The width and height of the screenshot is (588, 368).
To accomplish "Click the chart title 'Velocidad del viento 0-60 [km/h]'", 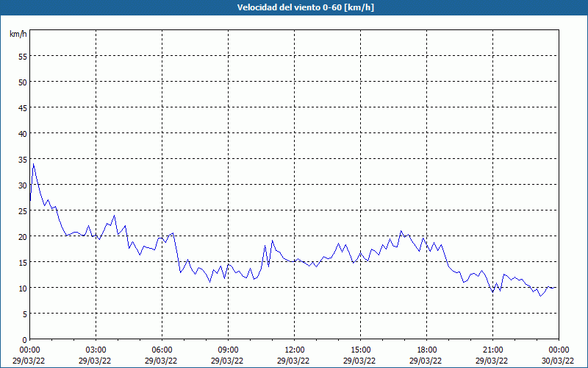I will 305,7.
